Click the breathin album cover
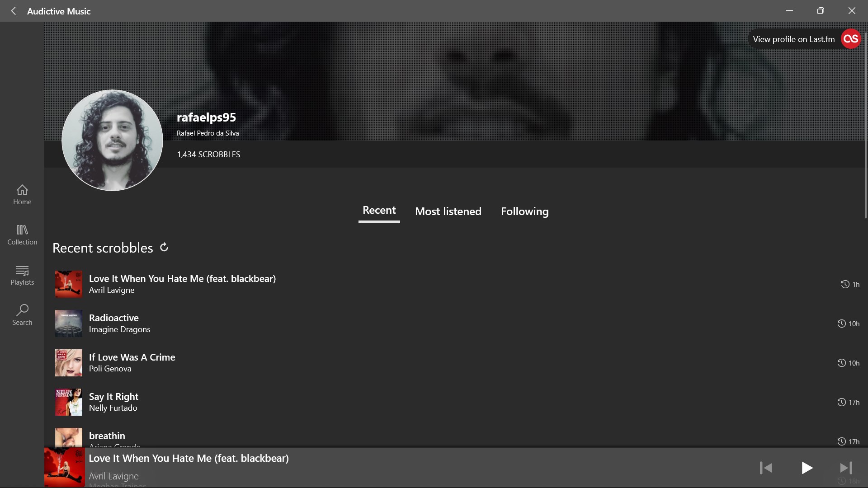 pyautogui.click(x=69, y=437)
